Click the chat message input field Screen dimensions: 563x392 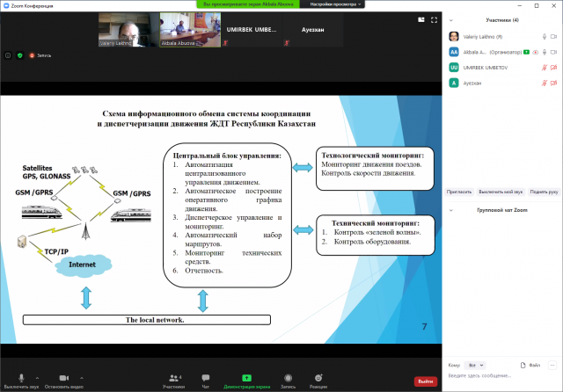point(502,376)
